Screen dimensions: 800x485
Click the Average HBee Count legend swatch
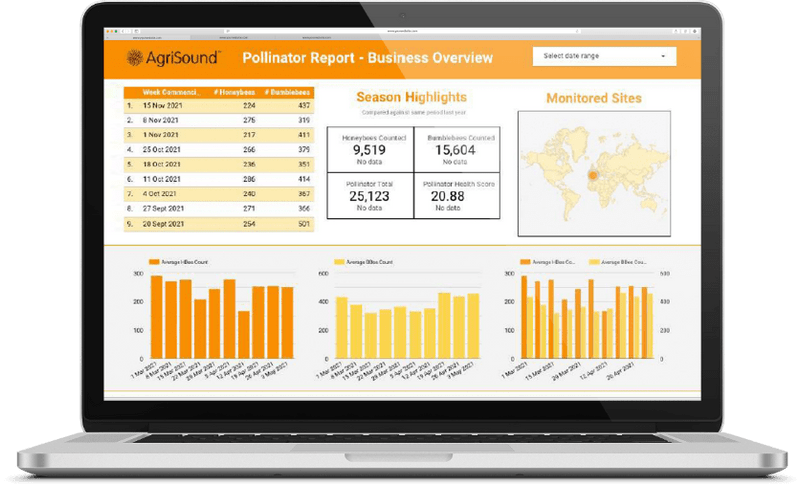point(154,261)
